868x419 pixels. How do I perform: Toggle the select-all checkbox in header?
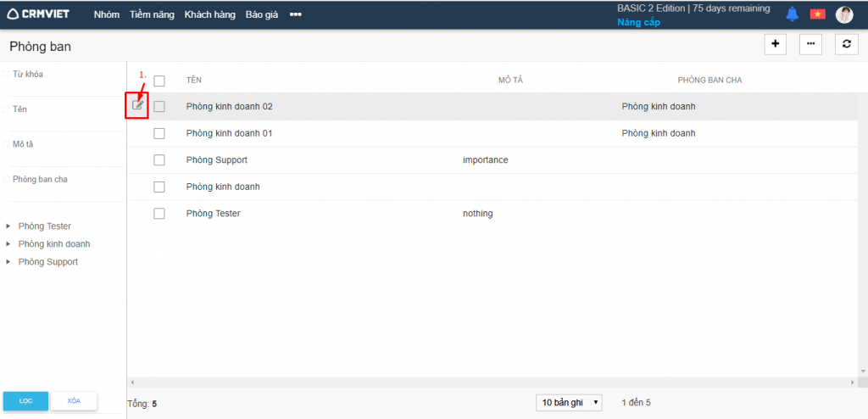[159, 81]
